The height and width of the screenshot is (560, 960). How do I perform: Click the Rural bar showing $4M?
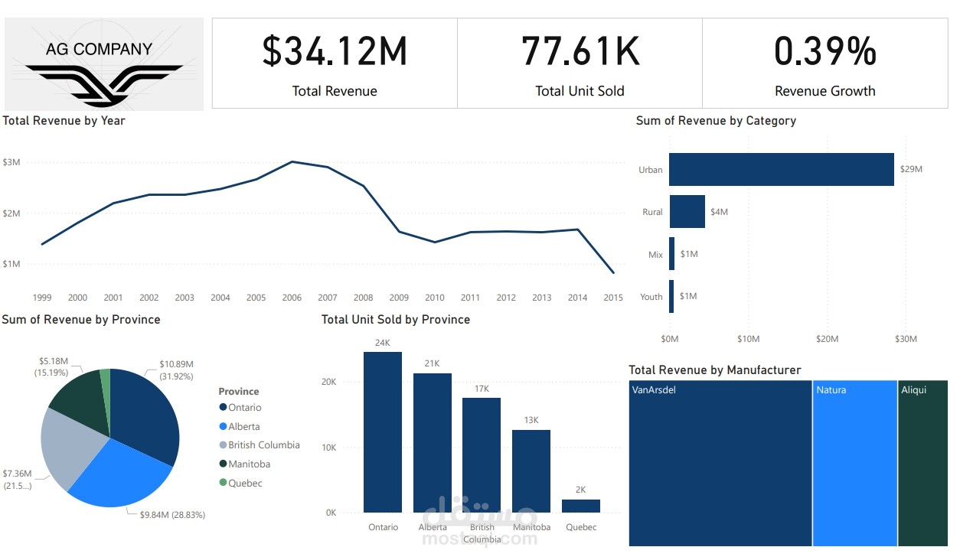pos(687,211)
